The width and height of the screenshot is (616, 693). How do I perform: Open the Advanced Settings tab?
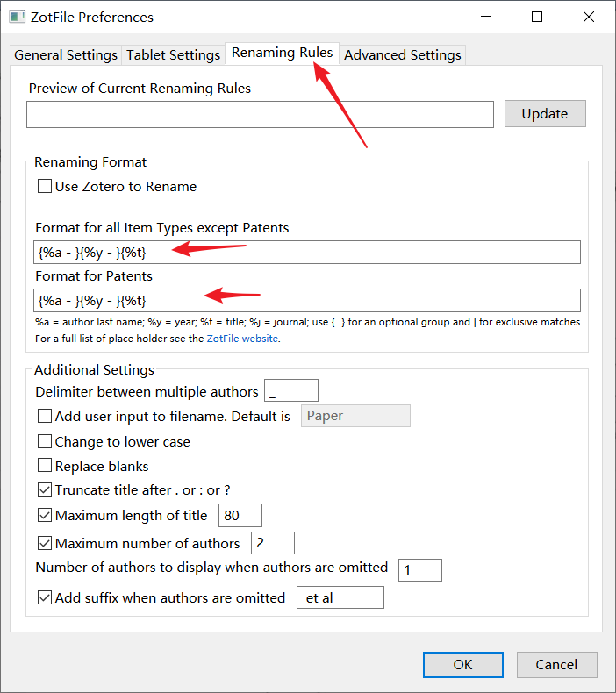click(403, 54)
